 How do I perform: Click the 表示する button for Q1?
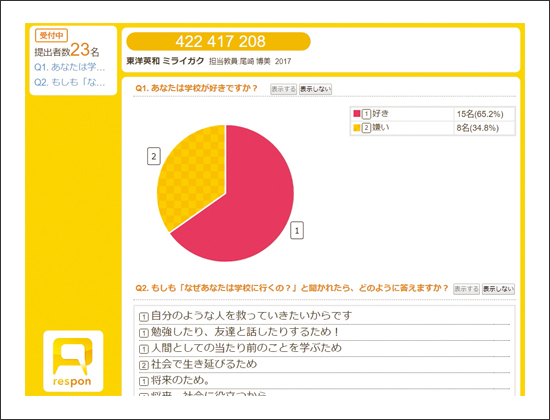tap(283, 89)
